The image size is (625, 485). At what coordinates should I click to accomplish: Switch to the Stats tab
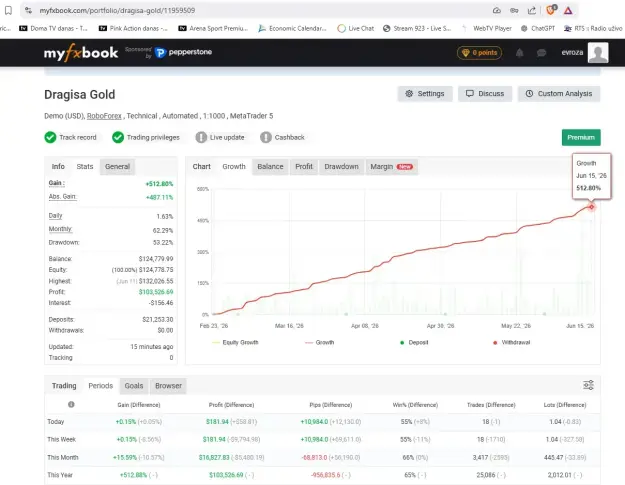pyautogui.click(x=85, y=167)
